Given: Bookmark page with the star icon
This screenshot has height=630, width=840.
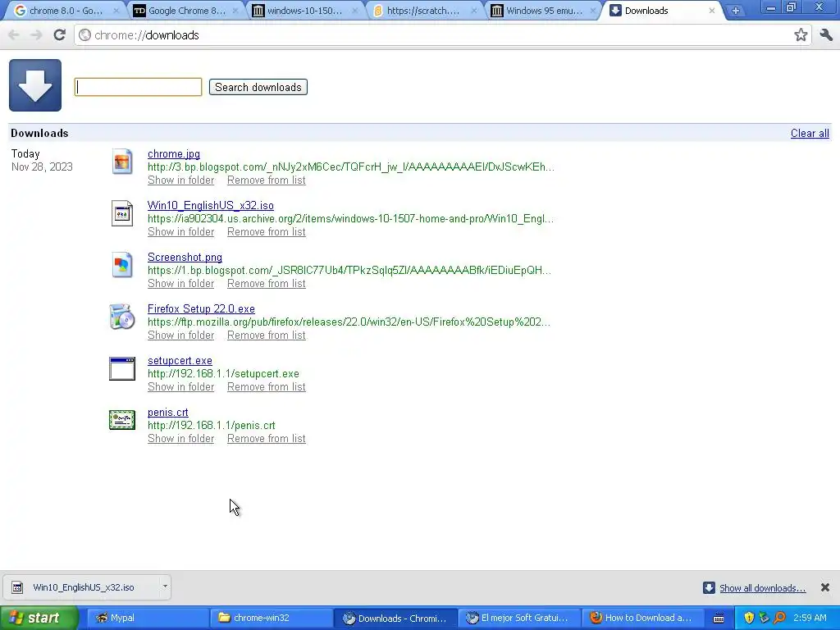Looking at the screenshot, I should coord(801,34).
